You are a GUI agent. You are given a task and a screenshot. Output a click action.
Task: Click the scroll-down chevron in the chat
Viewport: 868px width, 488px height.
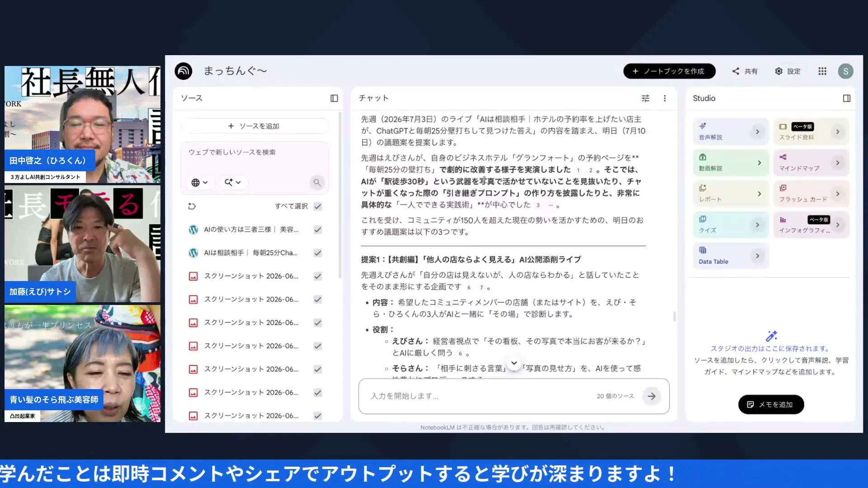pyautogui.click(x=514, y=363)
